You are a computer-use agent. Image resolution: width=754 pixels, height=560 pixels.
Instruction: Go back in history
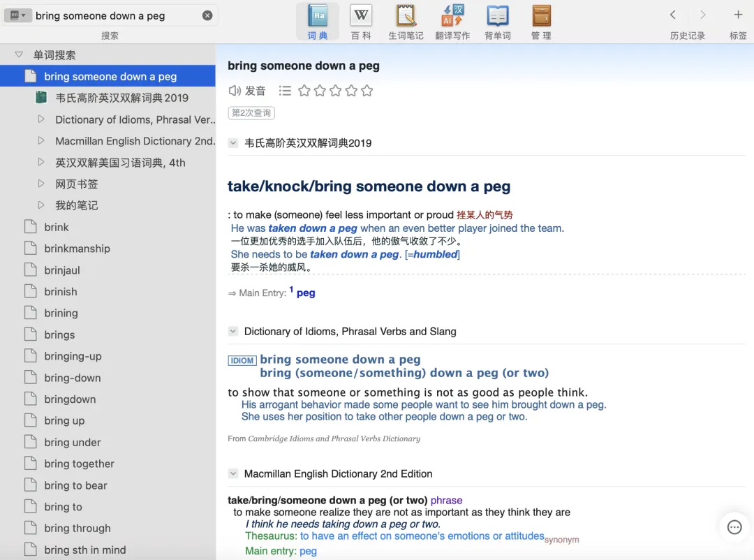[x=673, y=15]
